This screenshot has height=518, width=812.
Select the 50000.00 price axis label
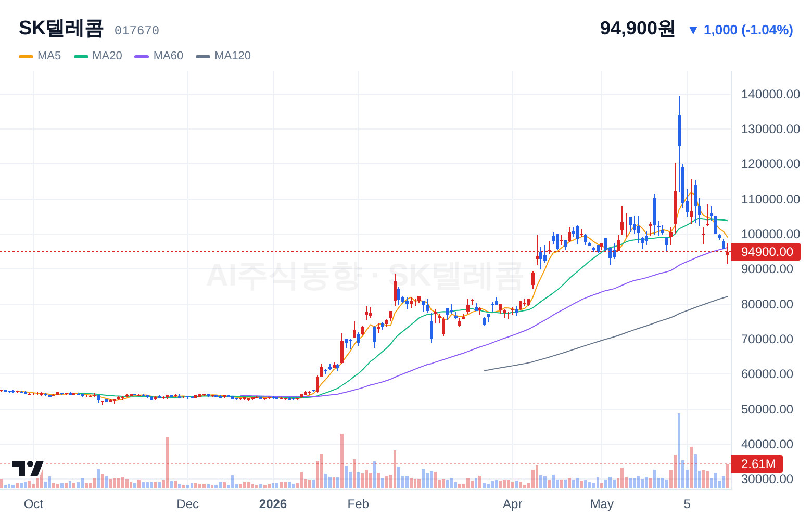pos(767,409)
